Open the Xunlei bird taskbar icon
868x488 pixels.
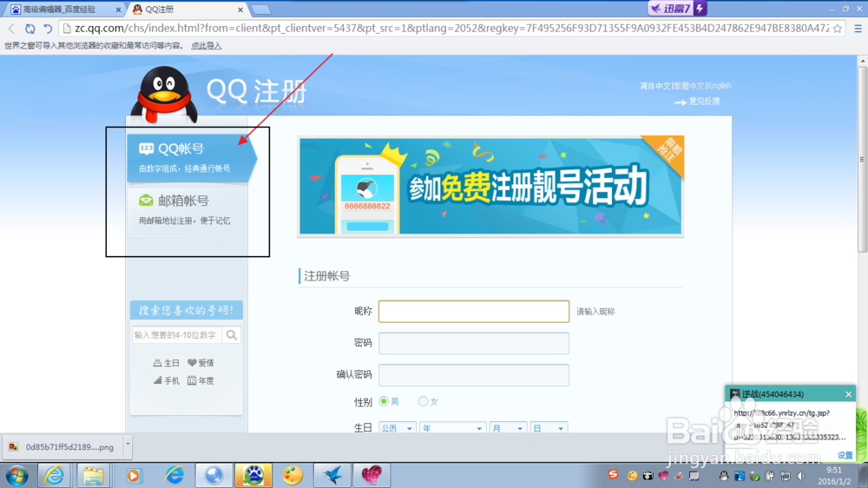click(x=332, y=475)
